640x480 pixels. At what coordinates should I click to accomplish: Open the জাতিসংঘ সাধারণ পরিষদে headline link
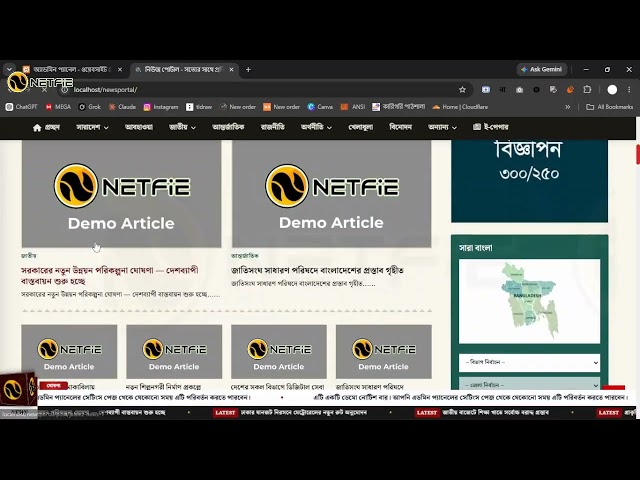(x=317, y=270)
